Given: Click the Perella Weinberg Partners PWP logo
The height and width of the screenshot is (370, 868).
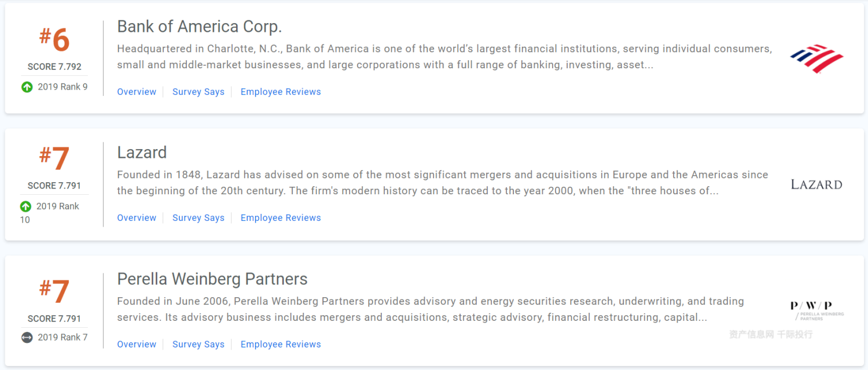Looking at the screenshot, I should 816,310.
